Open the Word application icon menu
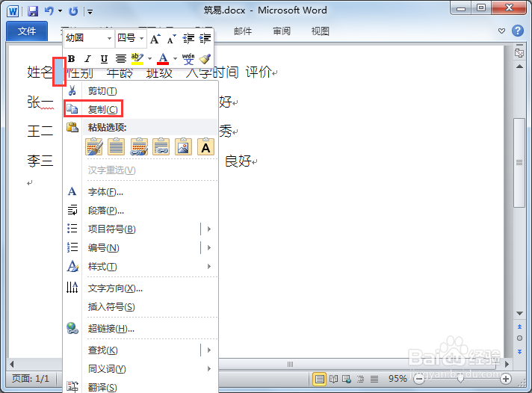Screen dimensions: 532x393 [x=13, y=11]
